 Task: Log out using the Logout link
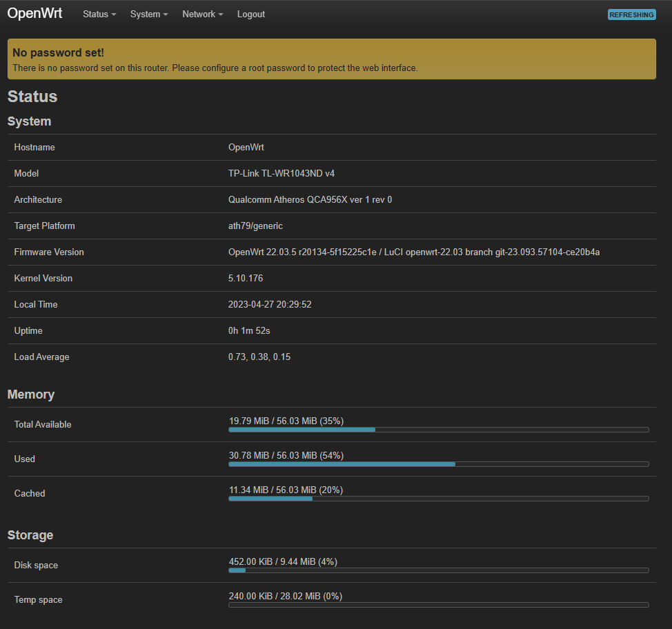[250, 14]
